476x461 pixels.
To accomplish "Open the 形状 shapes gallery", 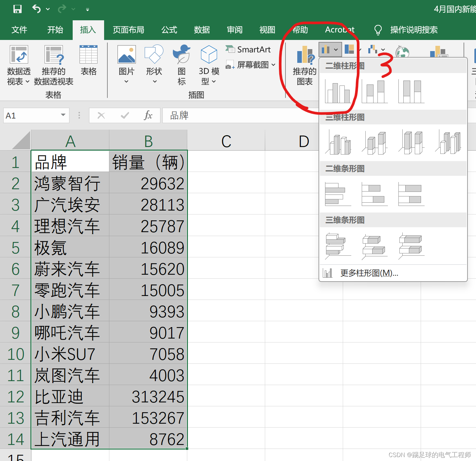I will (154, 65).
